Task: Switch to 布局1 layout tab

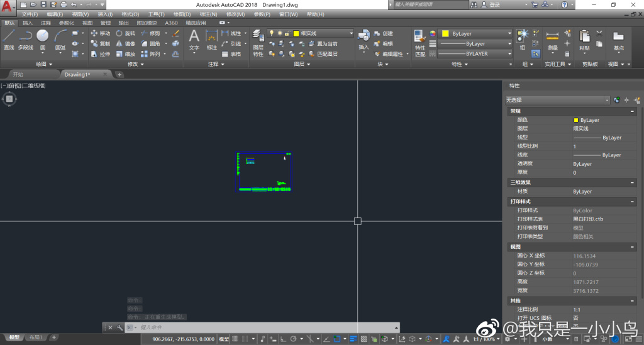Action: point(35,337)
